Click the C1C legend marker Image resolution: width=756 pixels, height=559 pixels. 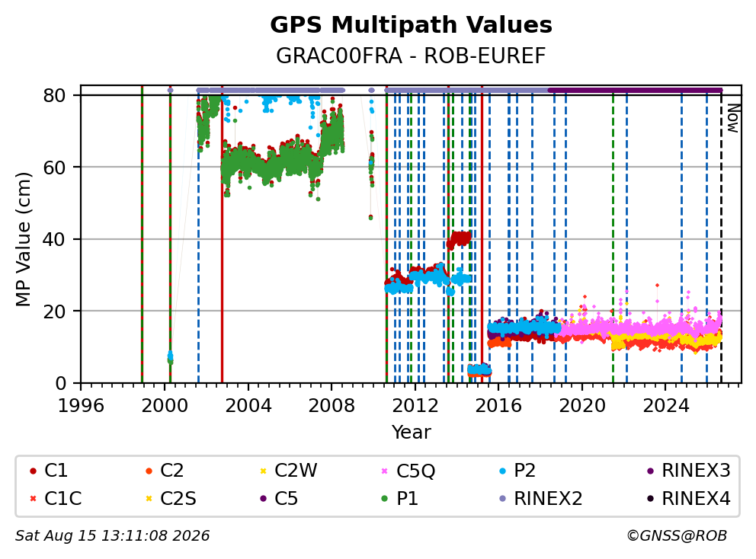(x=33, y=498)
